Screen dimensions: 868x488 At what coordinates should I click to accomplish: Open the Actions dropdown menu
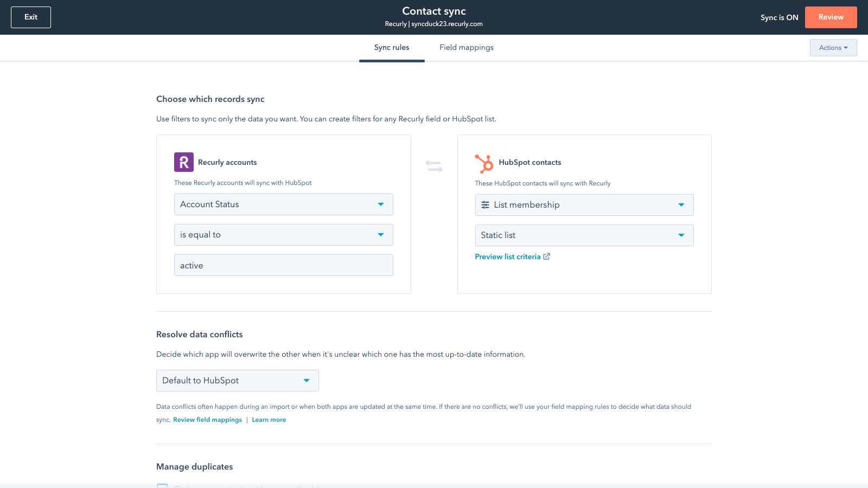pos(833,48)
